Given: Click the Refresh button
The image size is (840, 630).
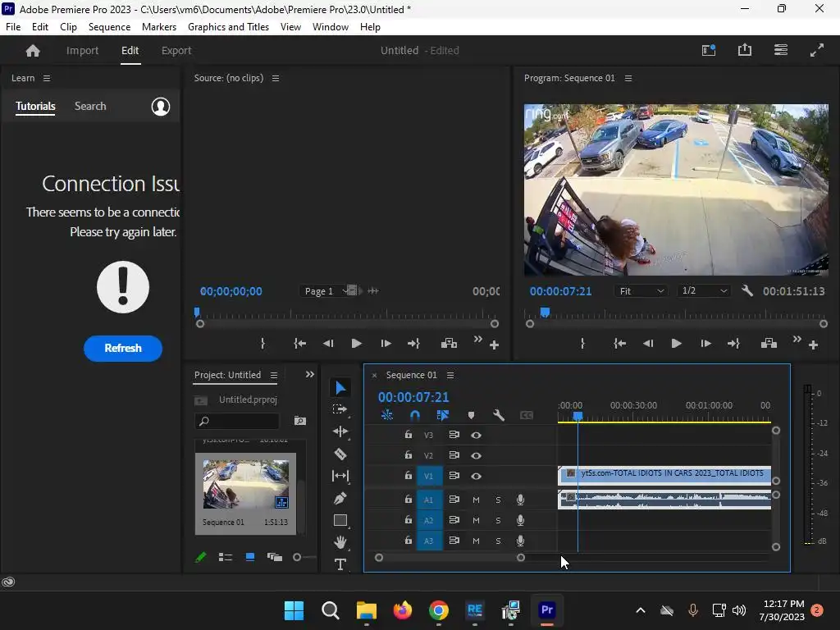Looking at the screenshot, I should (x=123, y=348).
